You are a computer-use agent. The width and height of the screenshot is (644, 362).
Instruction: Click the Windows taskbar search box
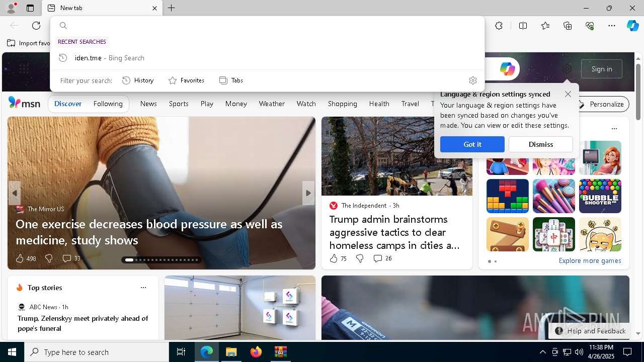point(97,352)
